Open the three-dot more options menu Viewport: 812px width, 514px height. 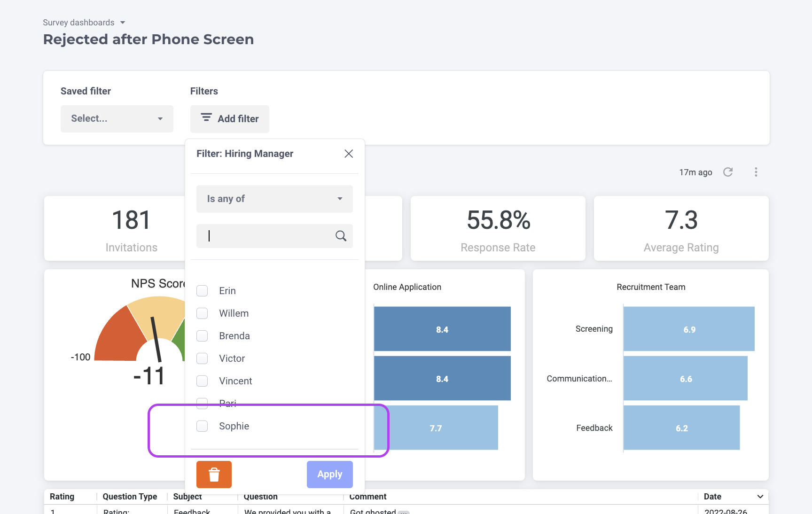756,172
